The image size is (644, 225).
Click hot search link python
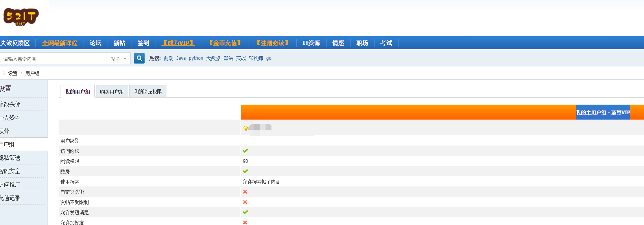[x=196, y=58]
